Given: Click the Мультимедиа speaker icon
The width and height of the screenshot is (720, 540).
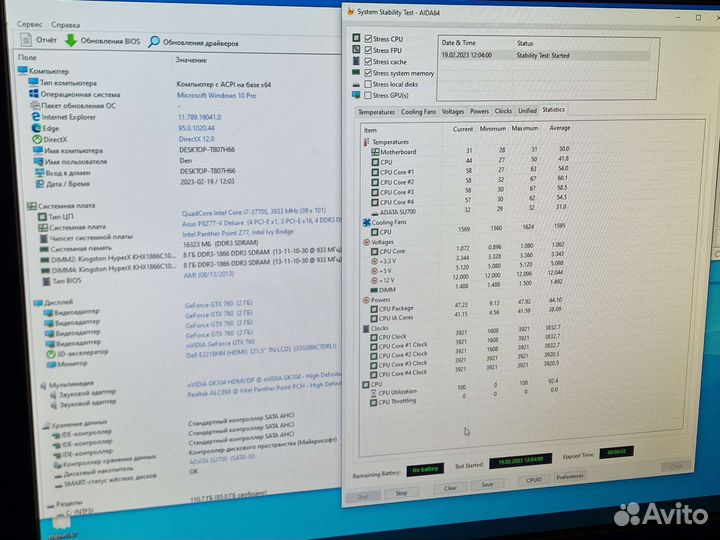Looking at the screenshot, I should (44, 385).
